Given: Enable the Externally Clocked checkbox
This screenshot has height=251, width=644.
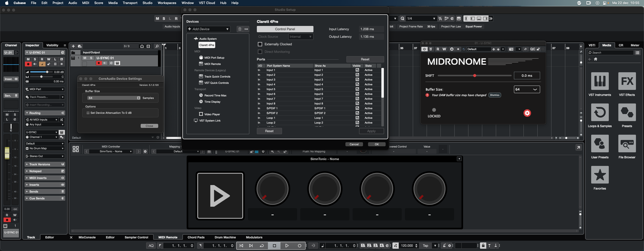Looking at the screenshot, I should click(260, 44).
